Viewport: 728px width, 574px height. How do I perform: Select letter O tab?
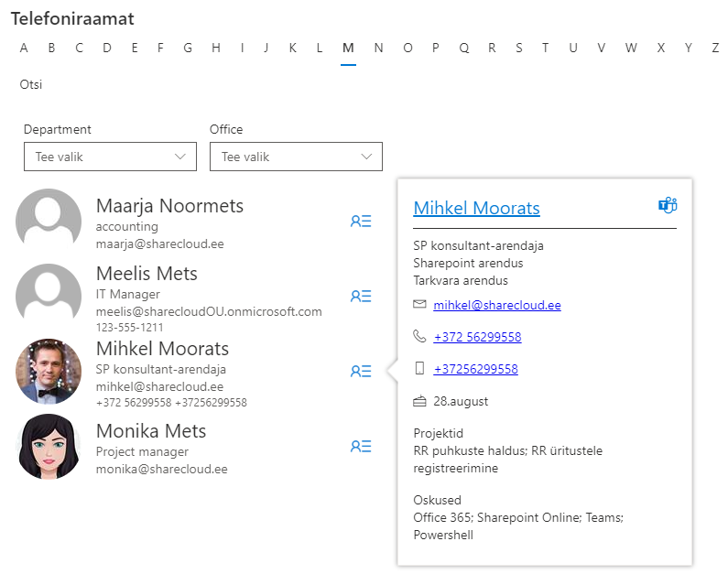407,48
